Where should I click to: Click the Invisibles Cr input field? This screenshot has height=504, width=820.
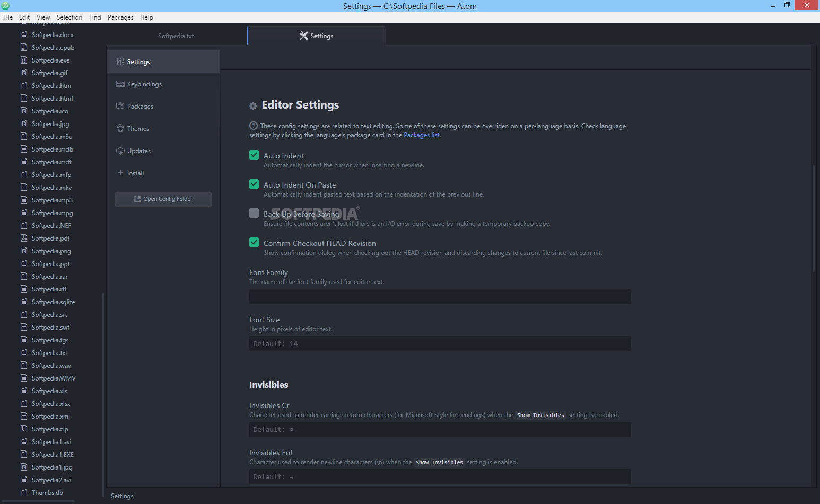point(440,429)
